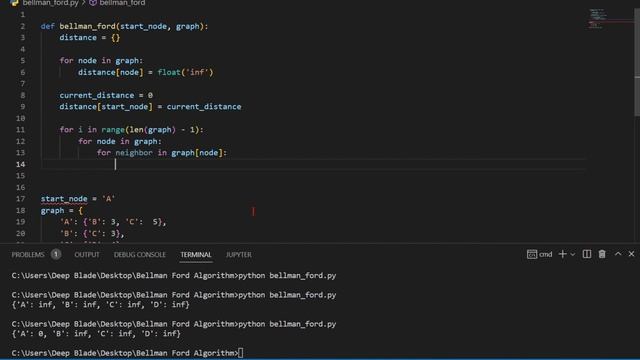
Task: Switch to the DEBUG CONSOLE tab
Action: tap(140, 255)
